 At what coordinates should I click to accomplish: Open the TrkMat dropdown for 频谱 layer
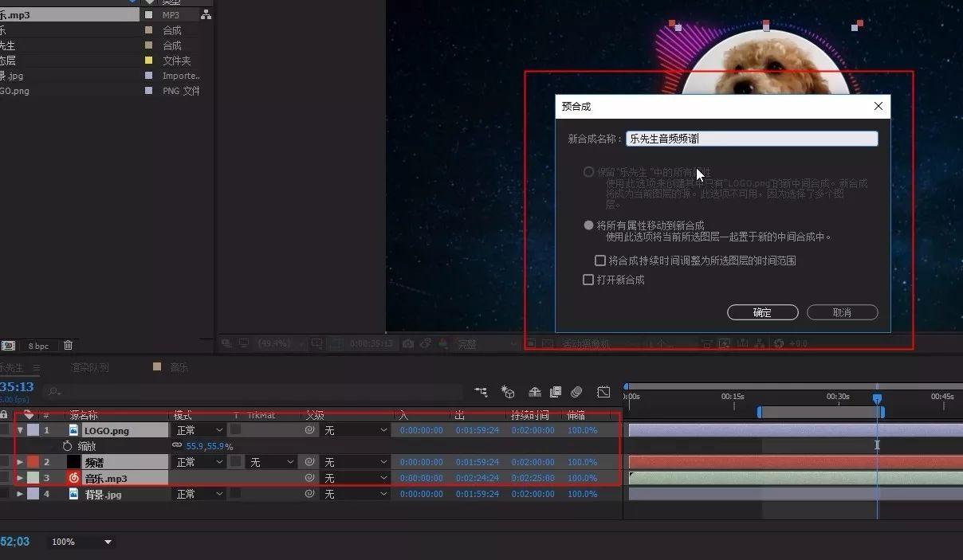(x=271, y=462)
